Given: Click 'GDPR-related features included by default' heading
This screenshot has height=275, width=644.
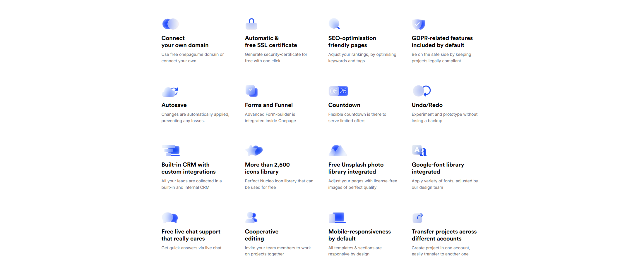Looking at the screenshot, I should 442,41.
